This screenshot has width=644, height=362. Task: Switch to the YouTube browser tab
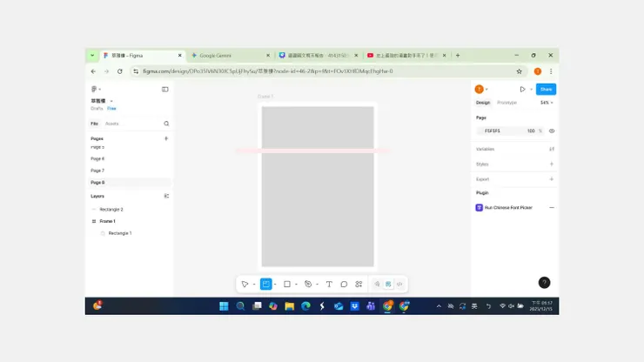point(406,56)
